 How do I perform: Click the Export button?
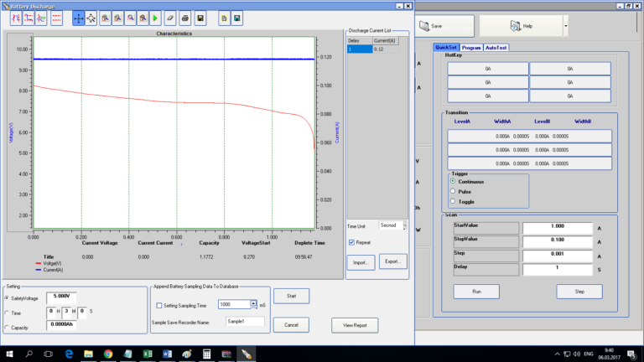point(393,261)
